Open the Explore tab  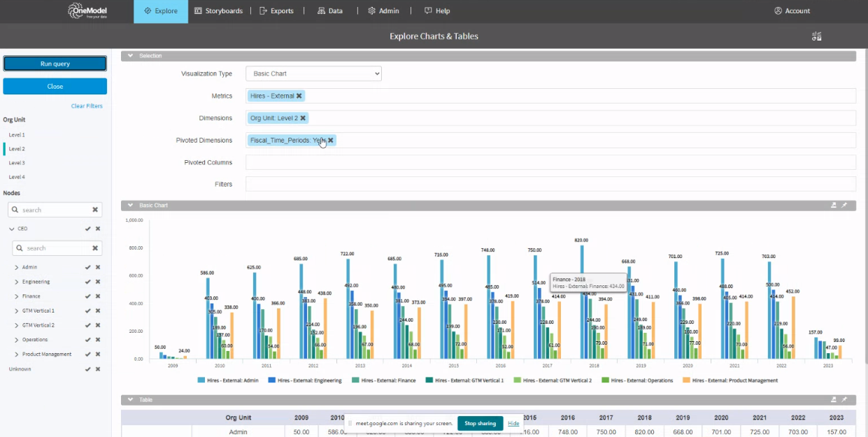[161, 11]
